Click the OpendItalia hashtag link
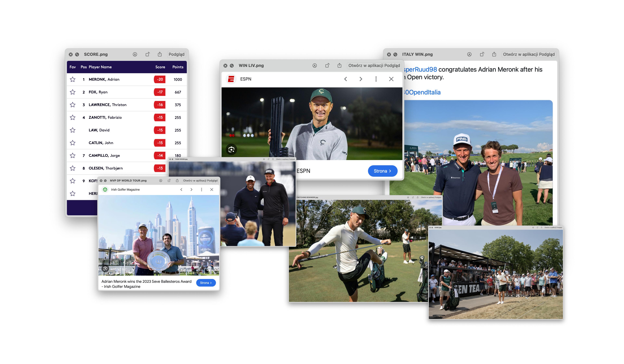Screen dimensions: 624x364 pos(422,92)
